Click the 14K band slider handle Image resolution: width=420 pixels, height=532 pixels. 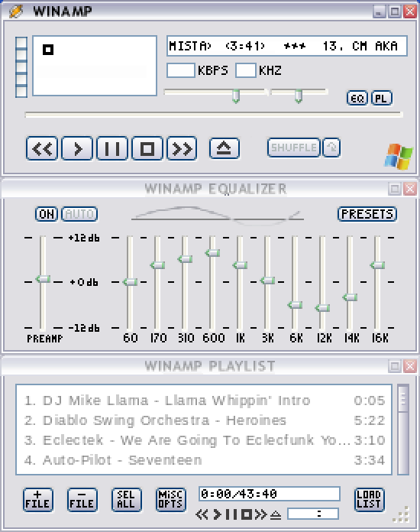click(350, 297)
